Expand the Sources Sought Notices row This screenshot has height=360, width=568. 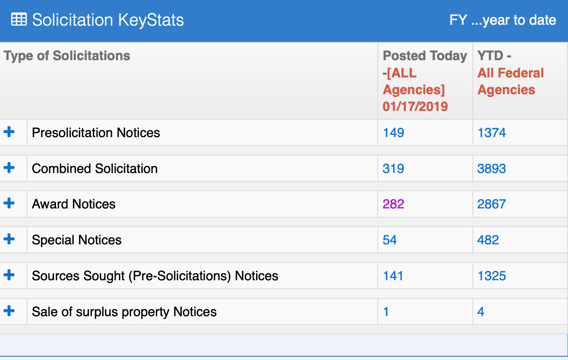pyautogui.click(x=9, y=275)
